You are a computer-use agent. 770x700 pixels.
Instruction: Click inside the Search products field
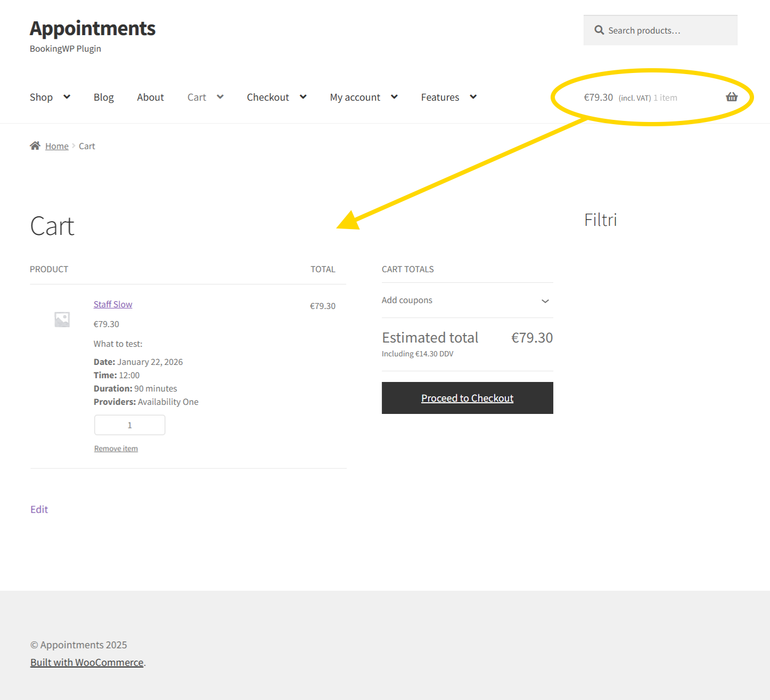[x=660, y=30]
